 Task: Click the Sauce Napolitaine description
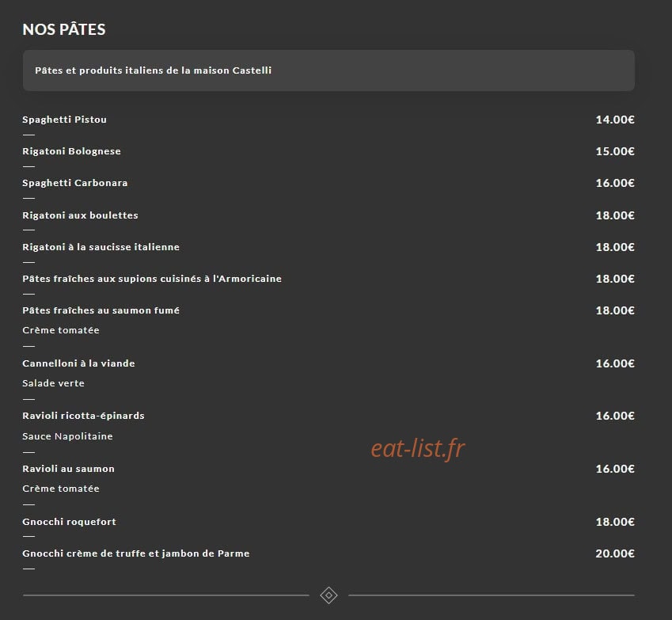pos(67,436)
